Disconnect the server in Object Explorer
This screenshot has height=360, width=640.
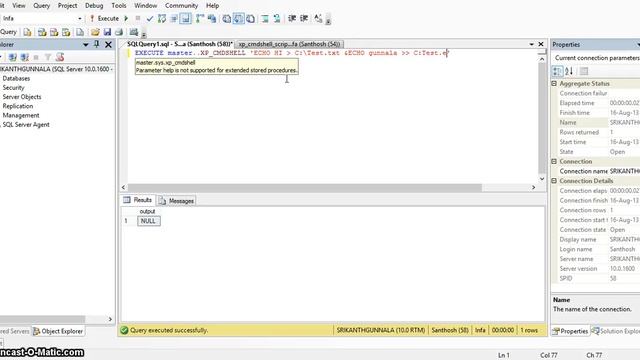[x=24, y=57]
